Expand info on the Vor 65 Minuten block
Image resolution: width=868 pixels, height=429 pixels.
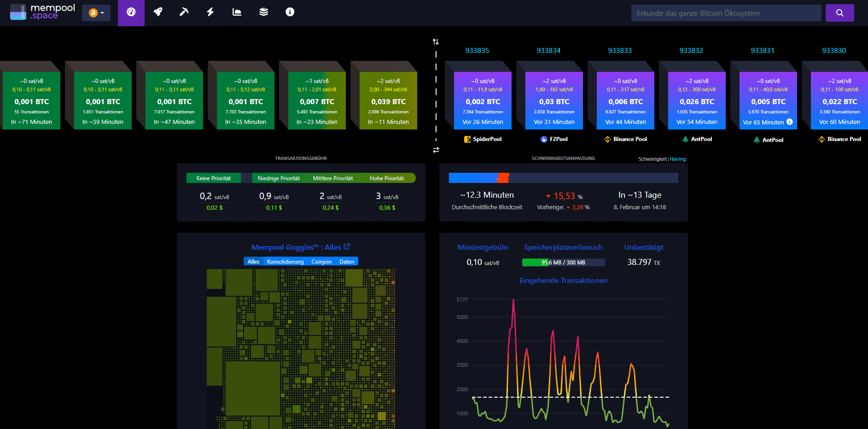pos(789,122)
